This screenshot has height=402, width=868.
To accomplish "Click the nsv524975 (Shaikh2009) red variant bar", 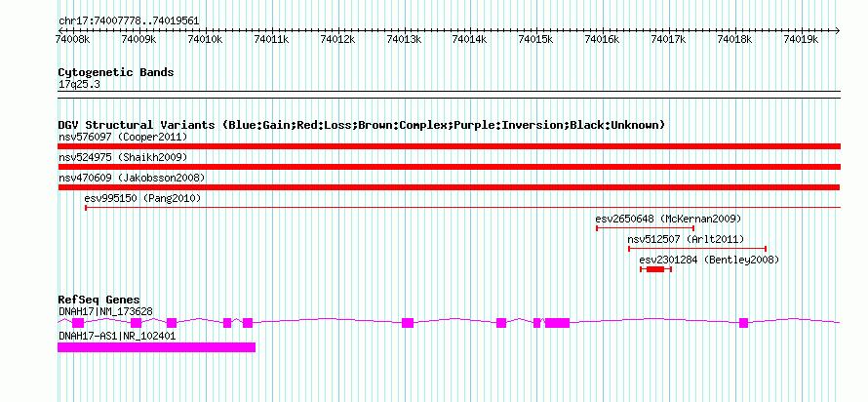I will click(449, 167).
